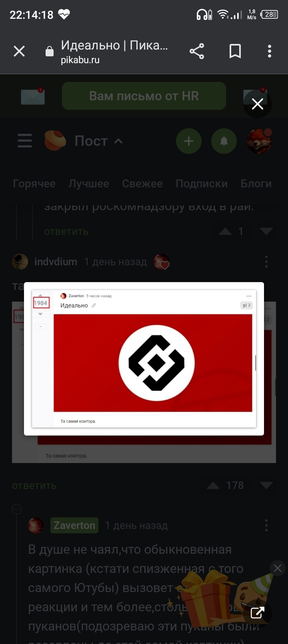Upvote the comment rated 1
This screenshot has width=288, height=644.
225,231
